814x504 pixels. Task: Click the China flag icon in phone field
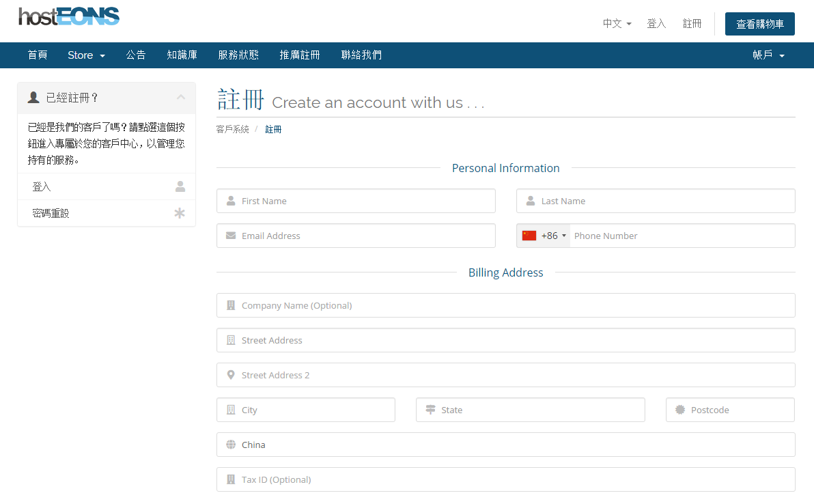529,236
